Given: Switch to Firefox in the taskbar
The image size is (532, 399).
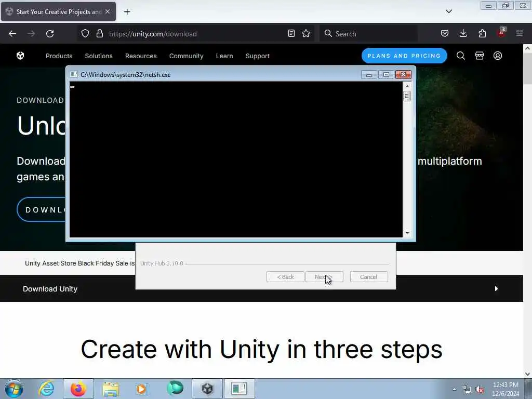Looking at the screenshot, I should (x=78, y=389).
